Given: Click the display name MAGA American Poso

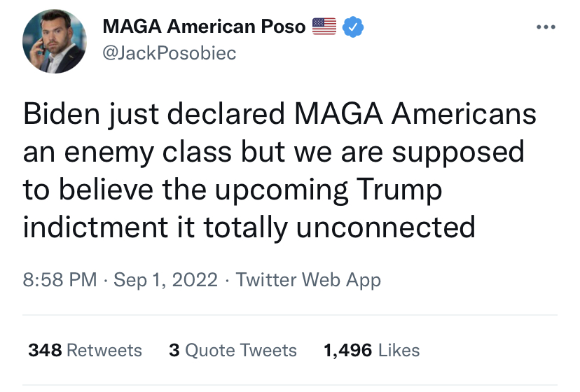Looking at the screenshot, I should pos(204,27).
